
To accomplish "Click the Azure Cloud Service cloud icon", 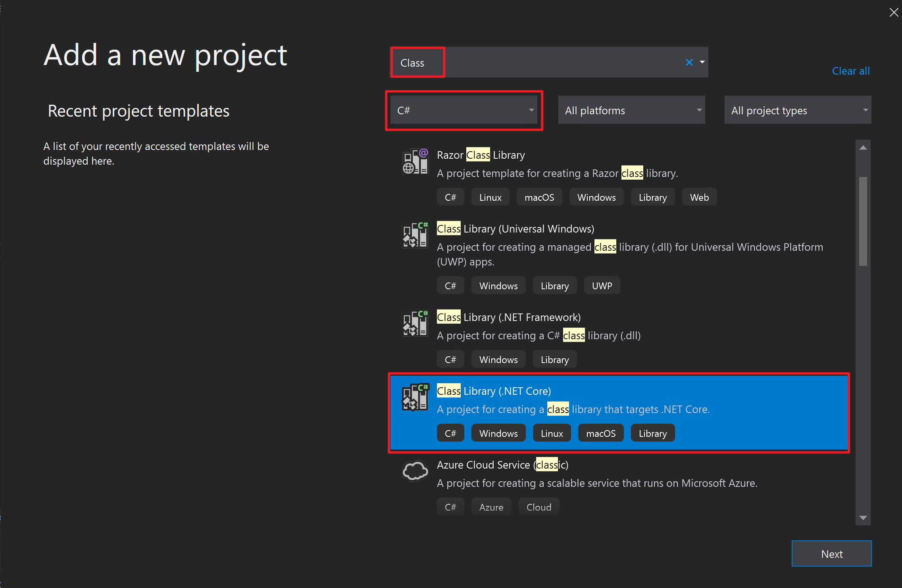I will 415,471.
